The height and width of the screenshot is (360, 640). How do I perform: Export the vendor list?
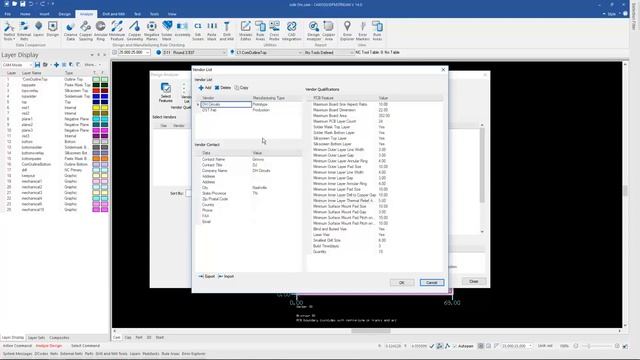click(207, 276)
